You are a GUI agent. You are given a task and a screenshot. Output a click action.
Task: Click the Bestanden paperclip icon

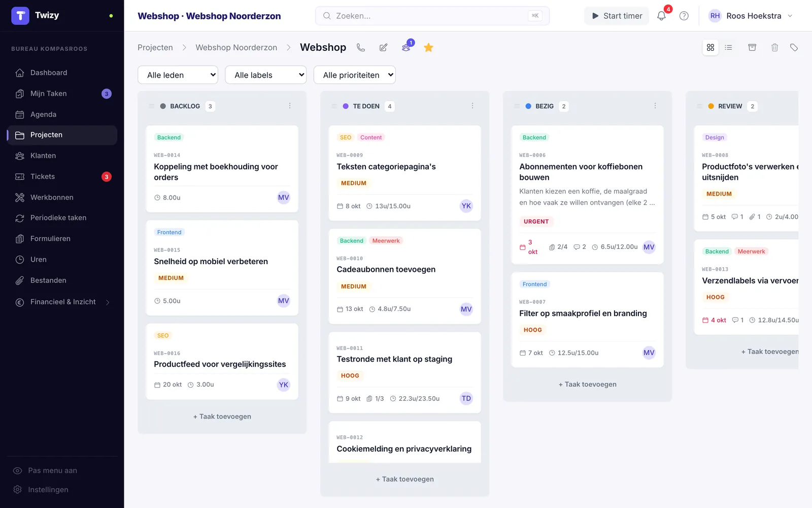(20, 280)
